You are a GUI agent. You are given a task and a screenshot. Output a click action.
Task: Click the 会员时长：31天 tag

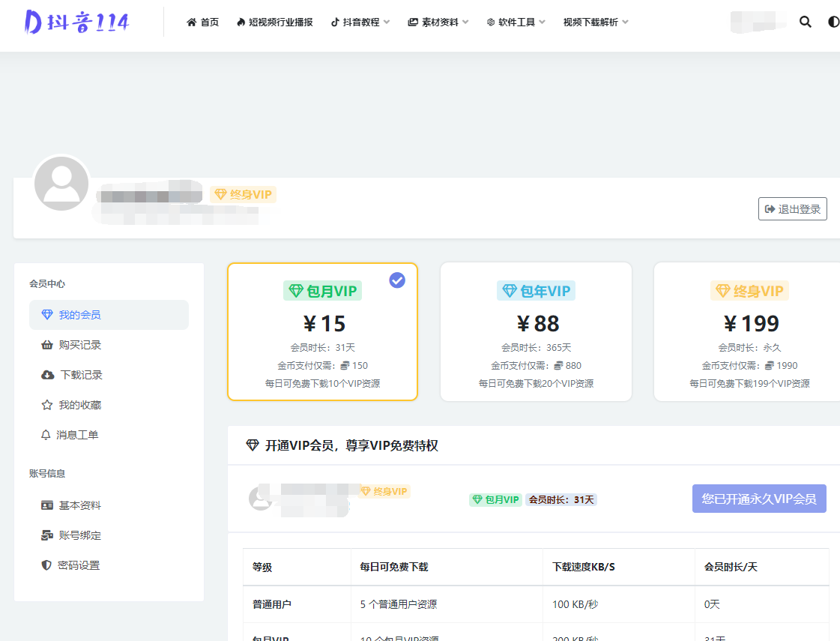click(561, 499)
